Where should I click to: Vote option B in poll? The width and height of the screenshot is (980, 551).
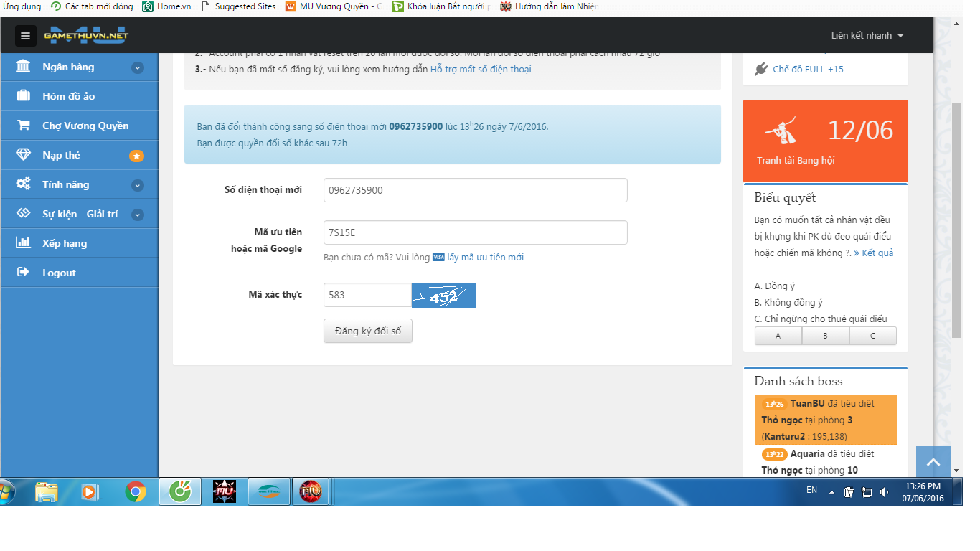click(x=825, y=336)
